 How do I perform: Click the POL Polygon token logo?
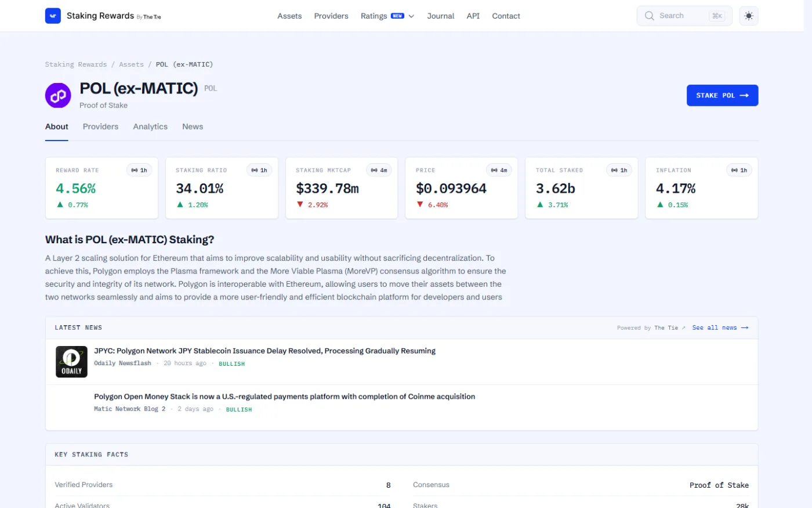coord(58,95)
